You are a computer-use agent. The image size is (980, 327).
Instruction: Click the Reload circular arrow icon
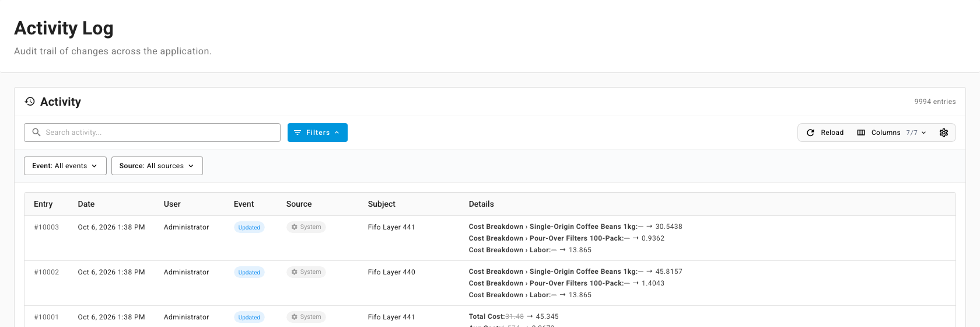pos(810,133)
